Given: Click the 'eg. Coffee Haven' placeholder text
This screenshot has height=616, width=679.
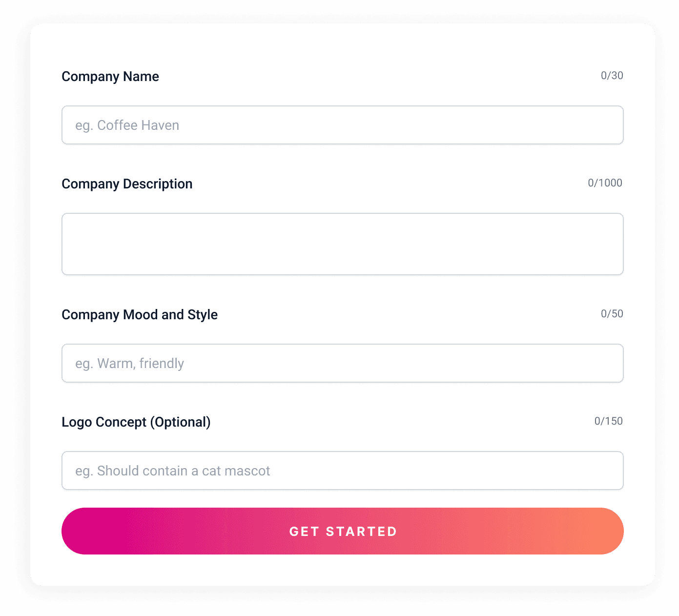Looking at the screenshot, I should click(x=127, y=125).
